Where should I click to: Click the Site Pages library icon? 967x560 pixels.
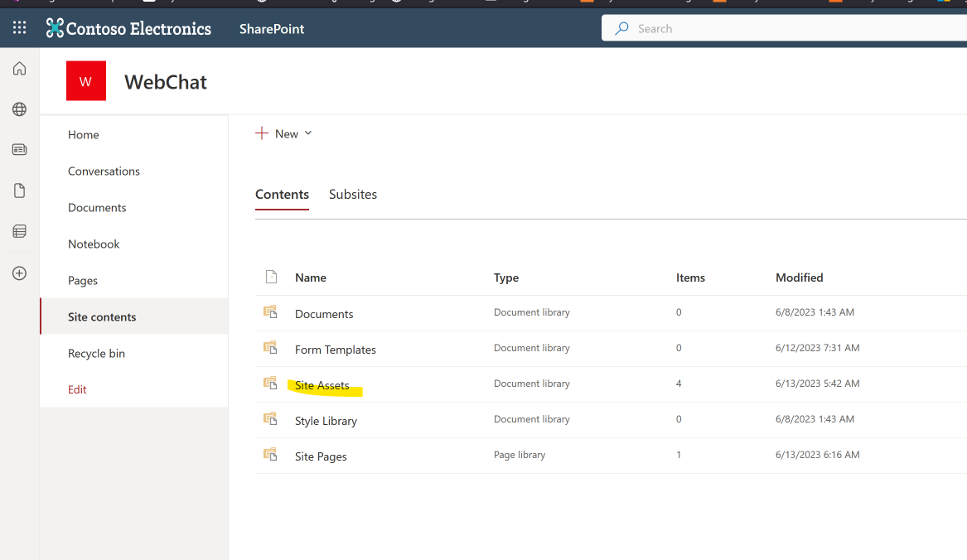(x=270, y=455)
